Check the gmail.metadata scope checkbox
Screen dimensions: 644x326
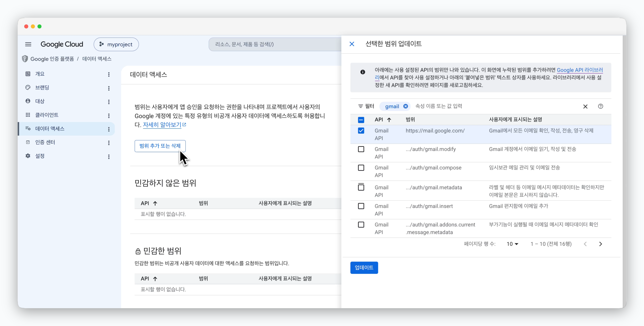361,187
